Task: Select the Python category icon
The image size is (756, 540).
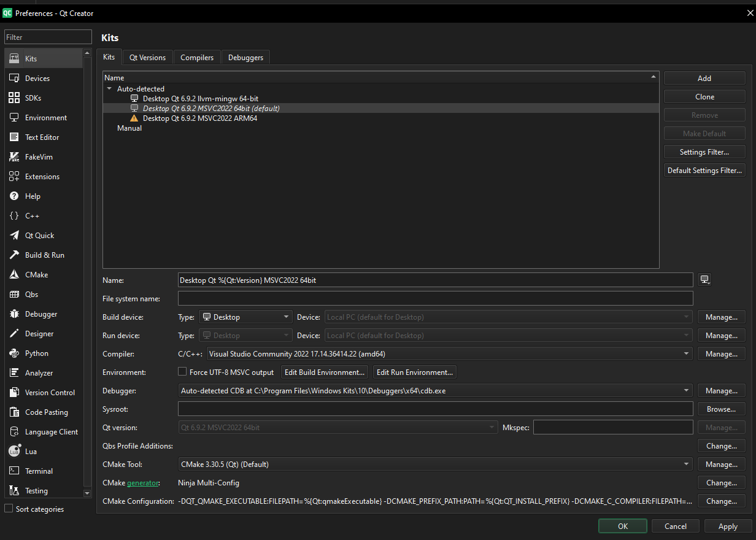Action: [14, 353]
